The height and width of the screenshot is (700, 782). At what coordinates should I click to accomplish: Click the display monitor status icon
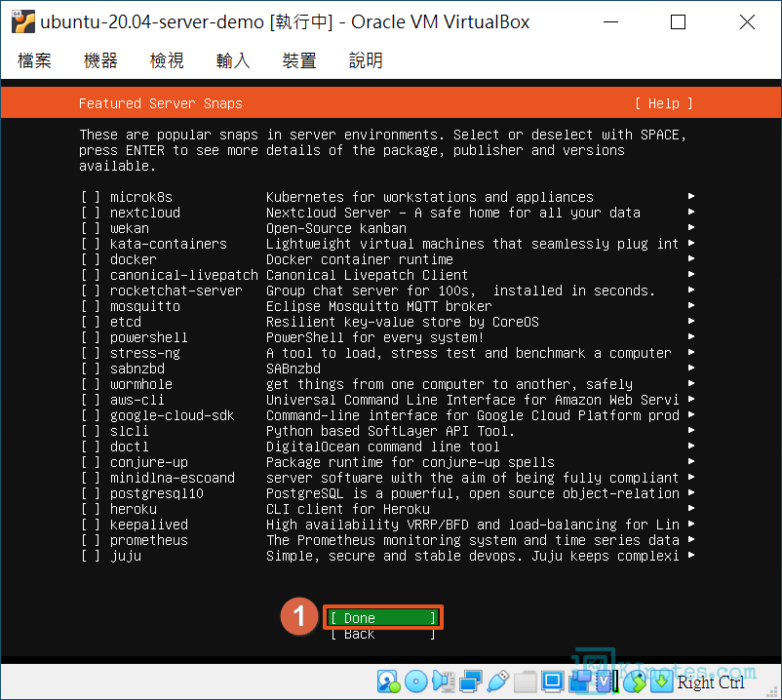click(x=552, y=681)
